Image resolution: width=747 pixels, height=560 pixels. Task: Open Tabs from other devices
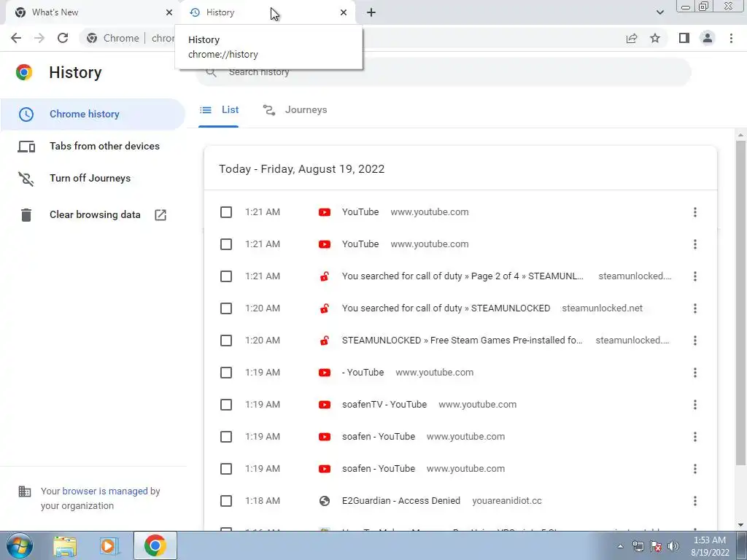point(93,146)
